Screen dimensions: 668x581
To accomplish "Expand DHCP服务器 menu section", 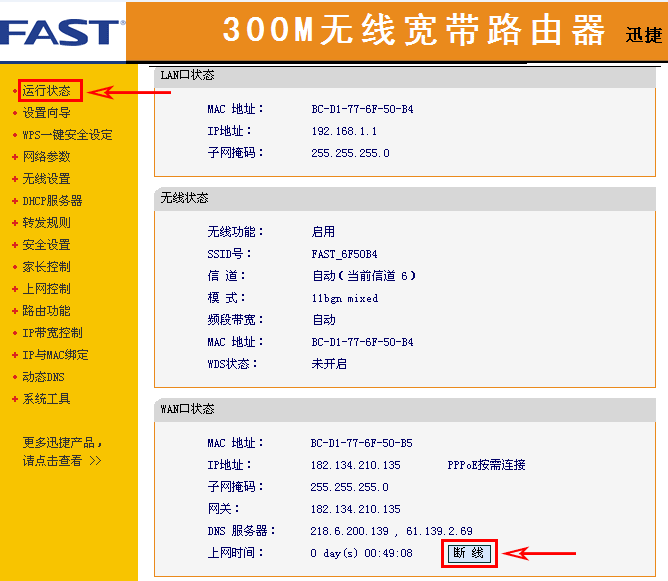I will pos(52,201).
